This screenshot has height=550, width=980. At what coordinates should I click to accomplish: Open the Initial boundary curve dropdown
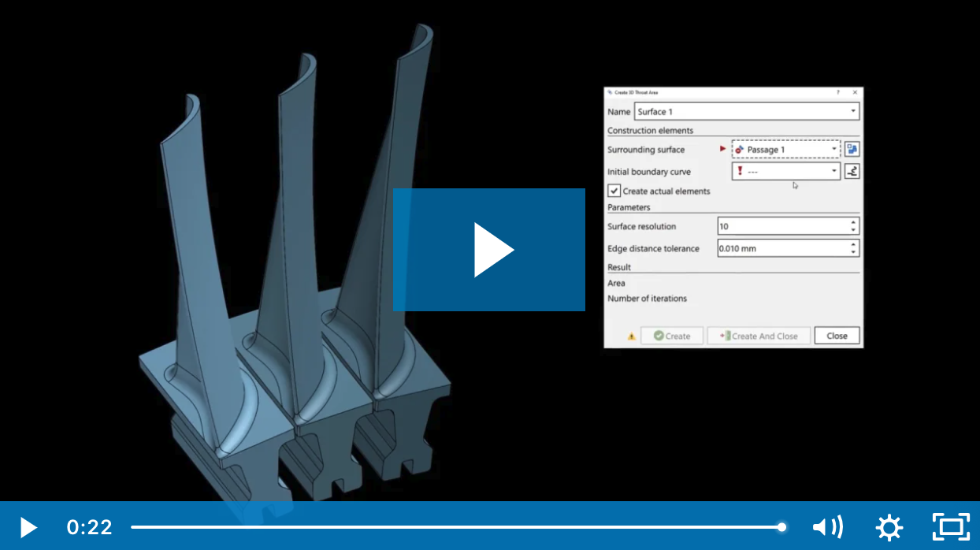coord(834,171)
